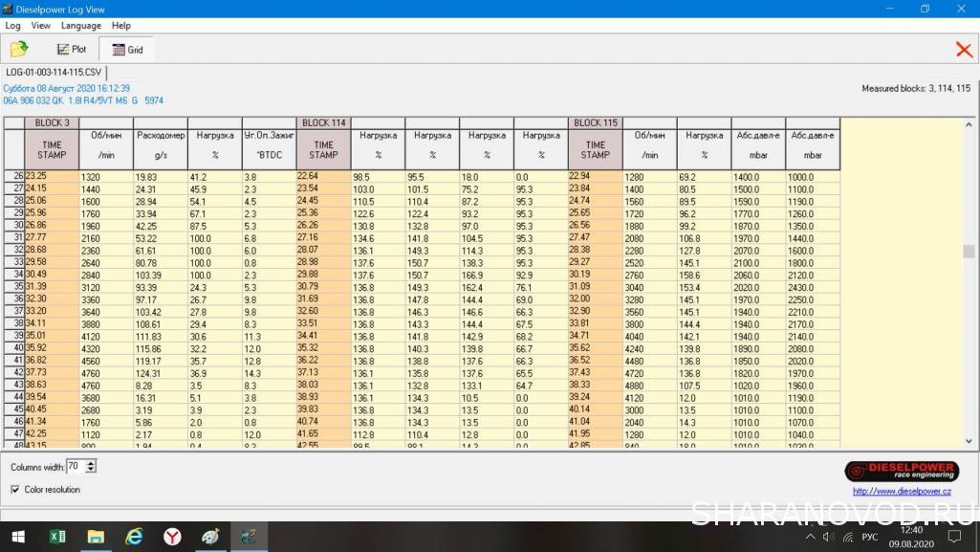Screen dimensions: 980x552
Task: Switch to Plot view
Action: pyautogui.click(x=72, y=49)
